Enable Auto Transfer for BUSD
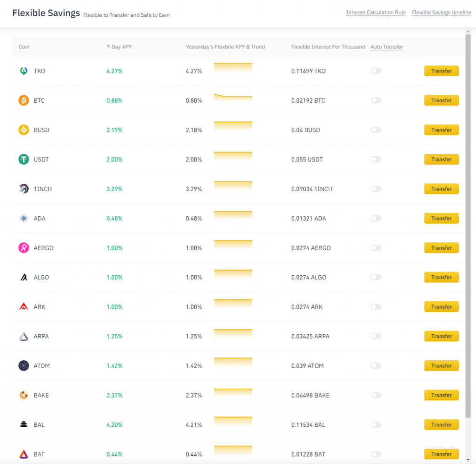 (x=376, y=130)
